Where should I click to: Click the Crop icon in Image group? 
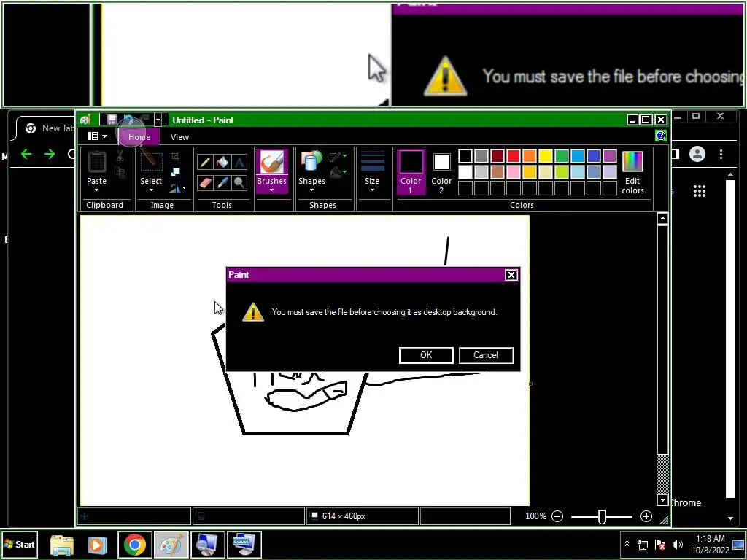tap(175, 156)
